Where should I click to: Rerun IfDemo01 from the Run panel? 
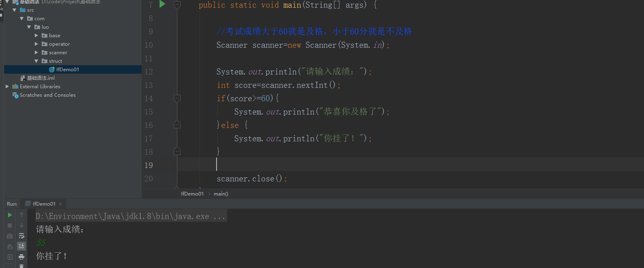(x=10, y=215)
